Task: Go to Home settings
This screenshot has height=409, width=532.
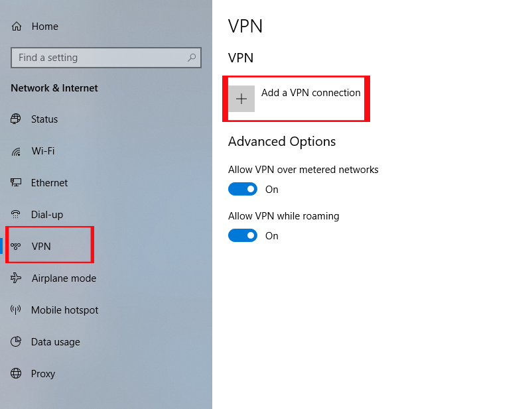Action: pos(44,27)
